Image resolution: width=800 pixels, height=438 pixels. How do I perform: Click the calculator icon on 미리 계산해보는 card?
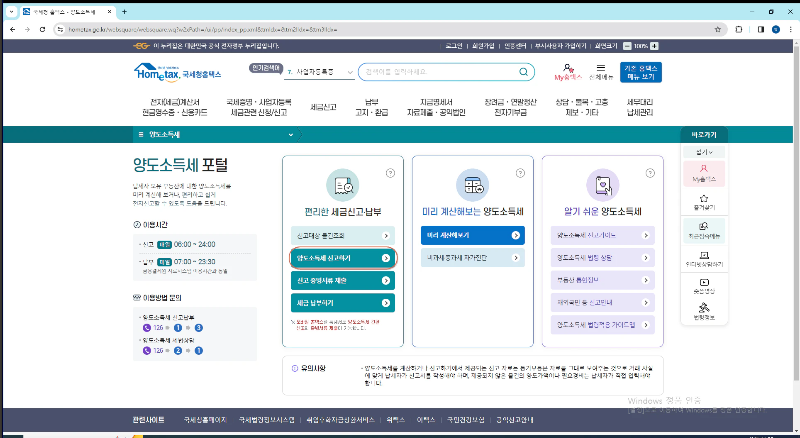click(x=472, y=185)
